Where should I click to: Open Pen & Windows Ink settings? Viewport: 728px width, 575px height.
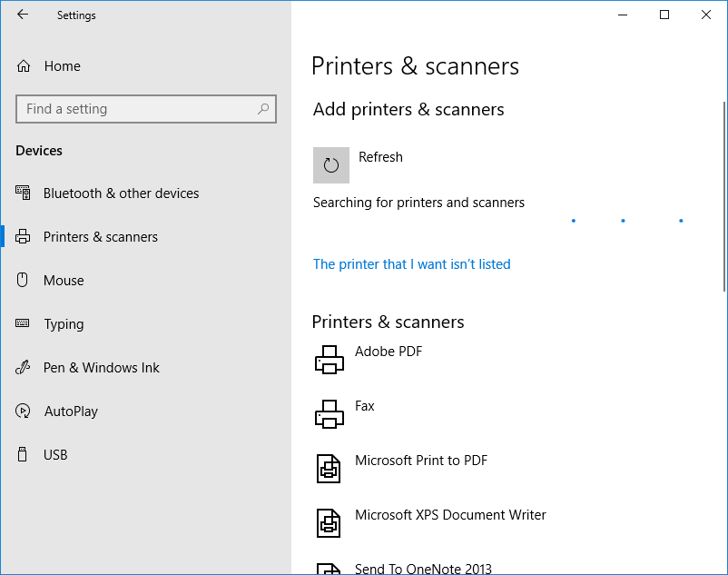[101, 368]
